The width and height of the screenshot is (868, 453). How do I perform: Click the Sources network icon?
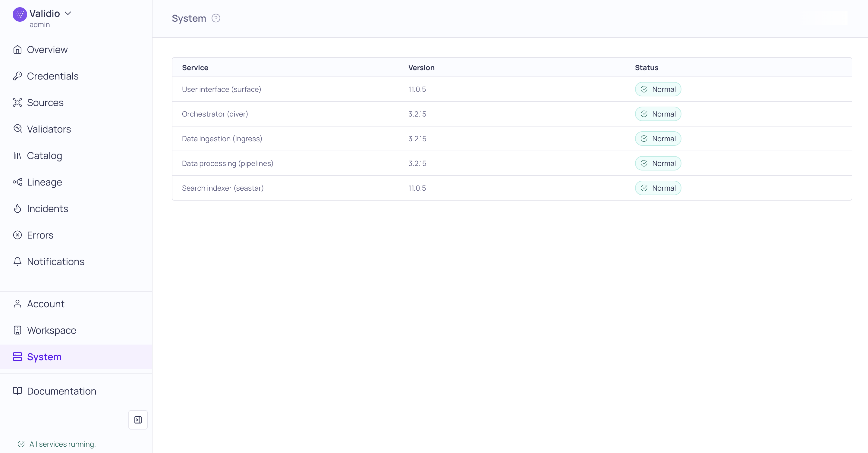(x=17, y=102)
